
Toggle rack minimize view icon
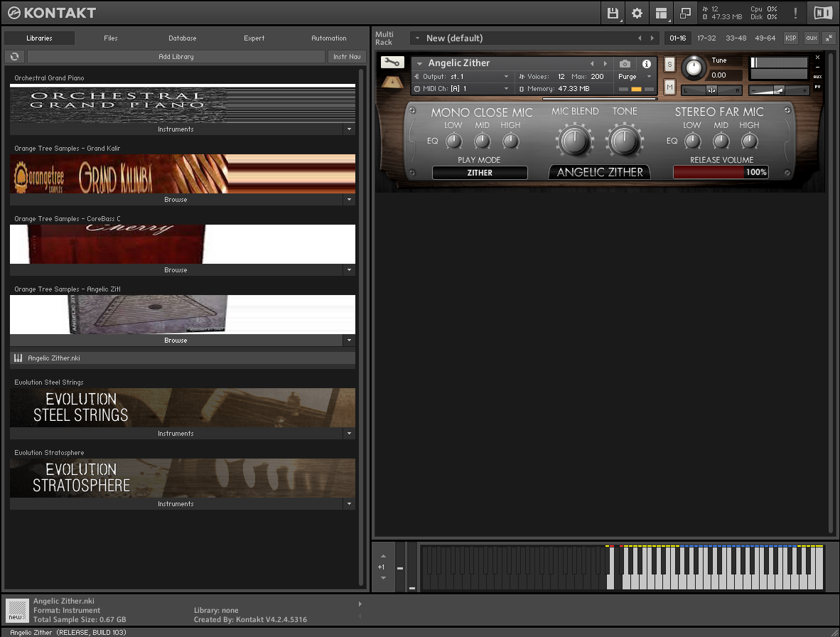click(x=829, y=38)
